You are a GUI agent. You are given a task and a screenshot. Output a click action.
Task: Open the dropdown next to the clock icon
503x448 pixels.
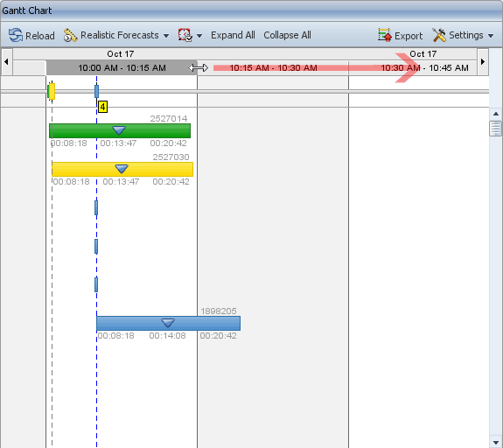199,36
